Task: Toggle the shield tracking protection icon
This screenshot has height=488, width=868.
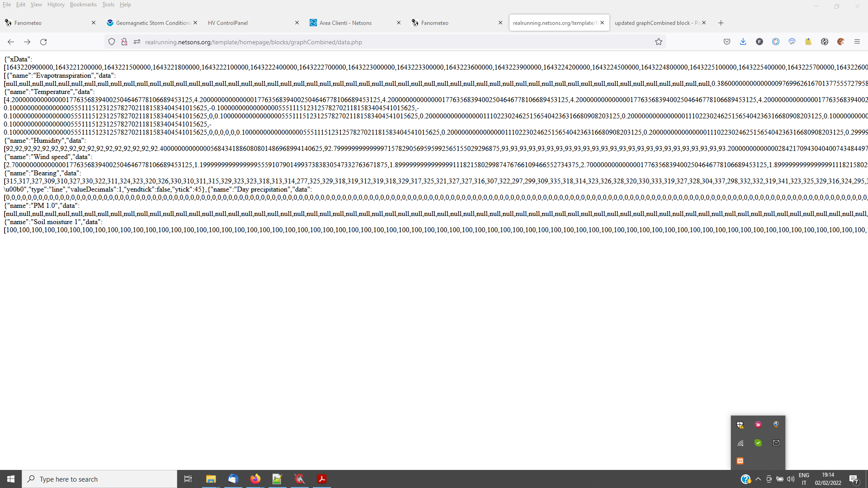Action: pyautogui.click(x=111, y=42)
